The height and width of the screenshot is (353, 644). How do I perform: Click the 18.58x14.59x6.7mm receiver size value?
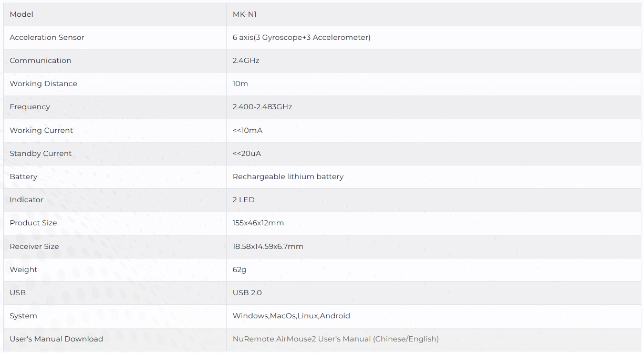[268, 246]
